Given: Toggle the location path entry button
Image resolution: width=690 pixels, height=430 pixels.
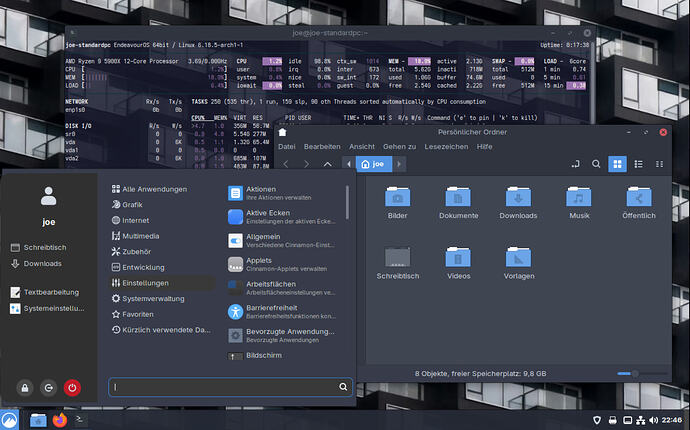Looking at the screenshot, I should (575, 164).
